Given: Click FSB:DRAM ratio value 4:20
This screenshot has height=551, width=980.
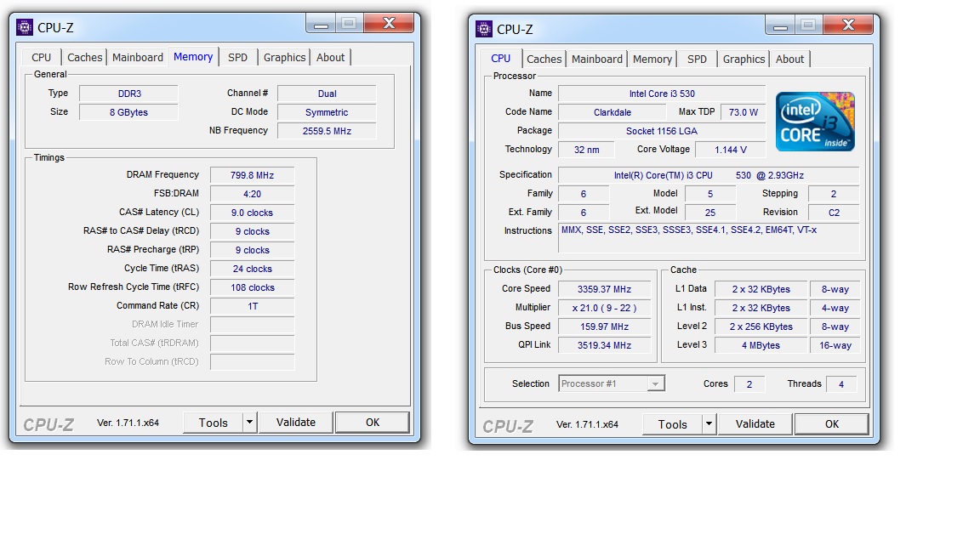Looking at the screenshot, I should [x=253, y=194].
